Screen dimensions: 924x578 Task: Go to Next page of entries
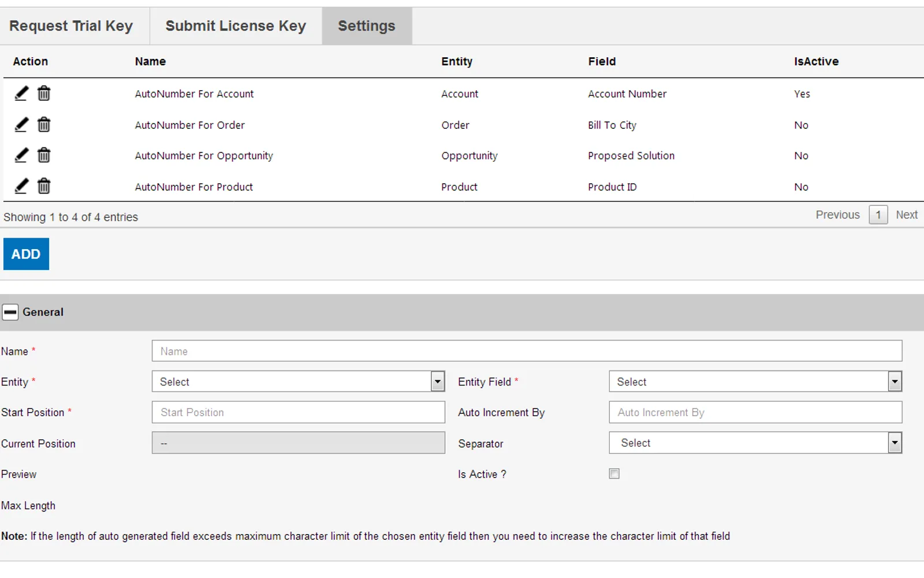click(x=907, y=214)
